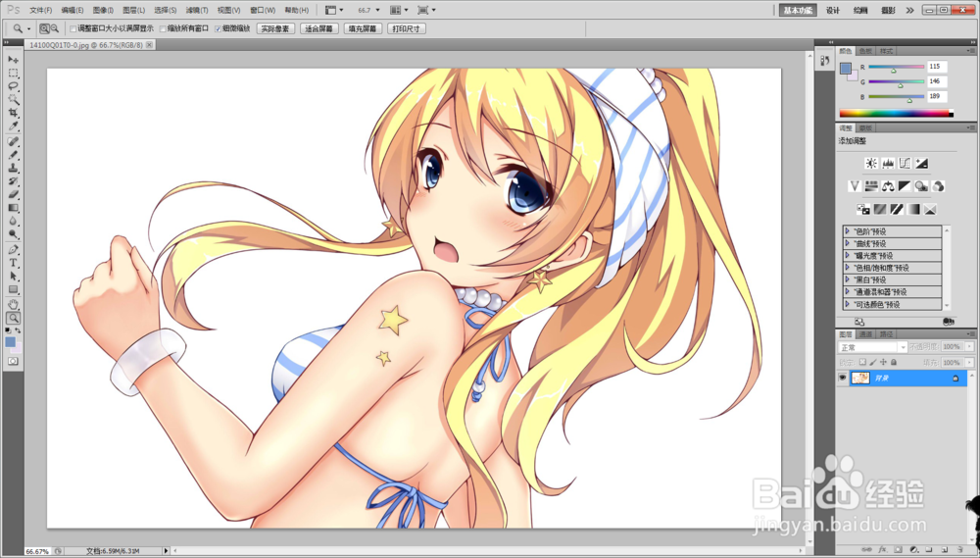Open the 滤镜(T) menu
The image size is (980, 558).
point(197,10)
